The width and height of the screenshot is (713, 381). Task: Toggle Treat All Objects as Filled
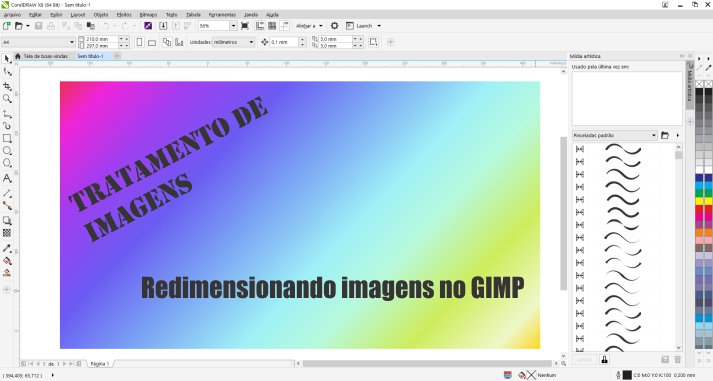click(373, 42)
